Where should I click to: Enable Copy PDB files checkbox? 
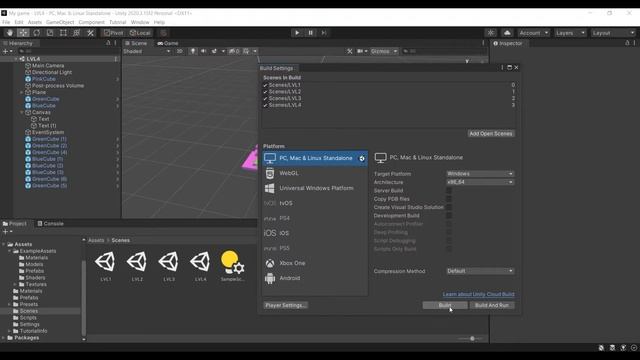point(449,199)
